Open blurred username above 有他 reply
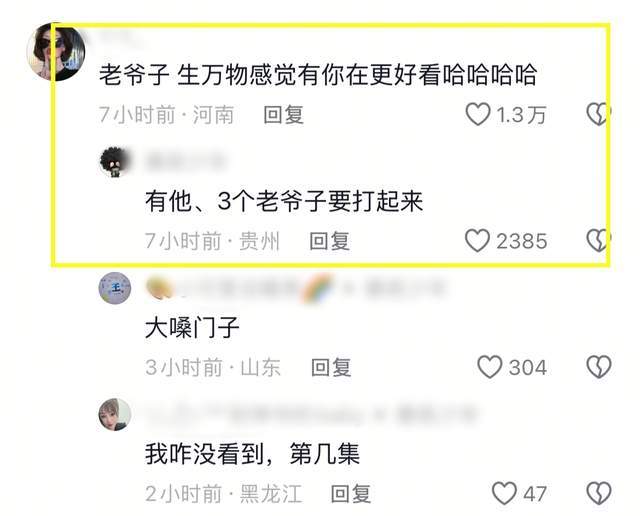 [186, 161]
